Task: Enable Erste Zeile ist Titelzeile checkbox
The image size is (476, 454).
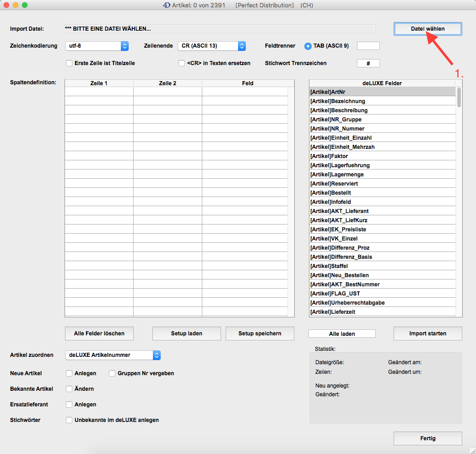Action: [x=70, y=63]
